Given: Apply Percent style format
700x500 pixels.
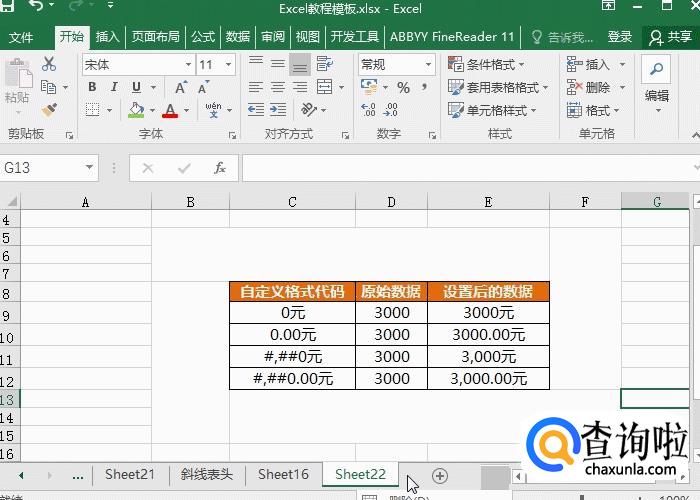Looking at the screenshot, I should [x=404, y=88].
